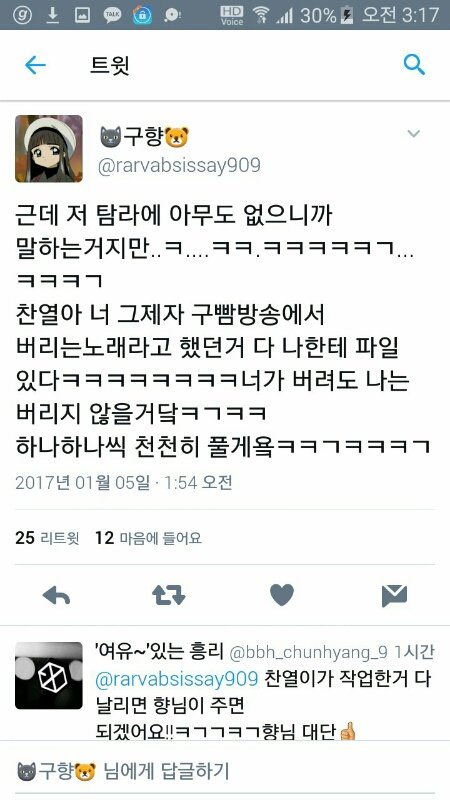Share tweet via direct message envelope icon

point(394,595)
